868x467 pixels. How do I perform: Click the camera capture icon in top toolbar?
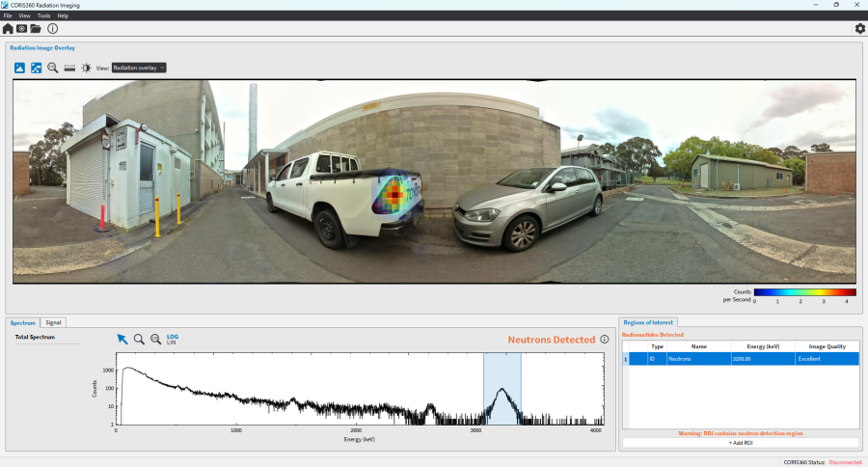click(21, 28)
